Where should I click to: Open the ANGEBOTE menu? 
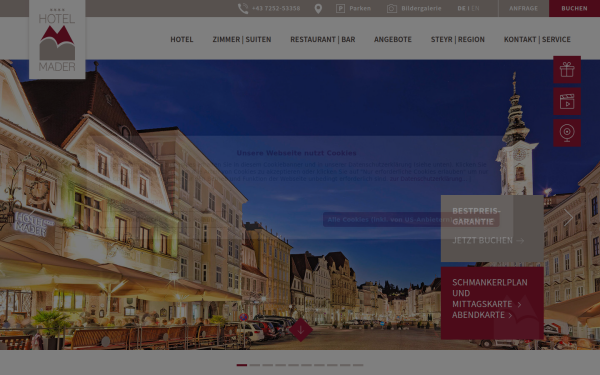[393, 39]
